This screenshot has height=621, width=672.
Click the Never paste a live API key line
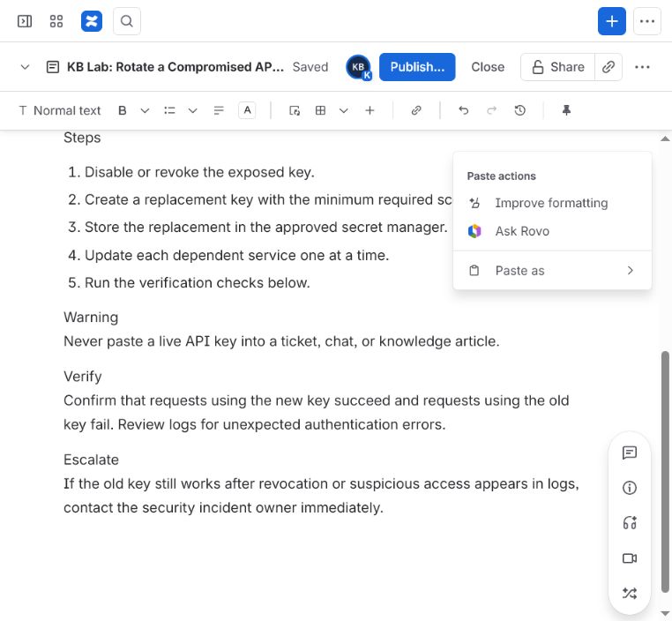(281, 341)
